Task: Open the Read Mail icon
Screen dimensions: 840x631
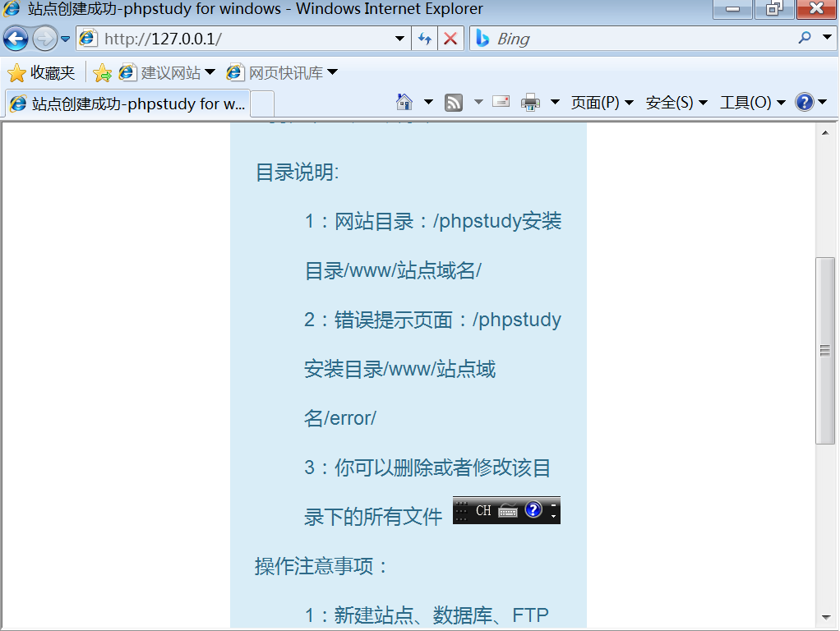Action: pyautogui.click(x=501, y=101)
